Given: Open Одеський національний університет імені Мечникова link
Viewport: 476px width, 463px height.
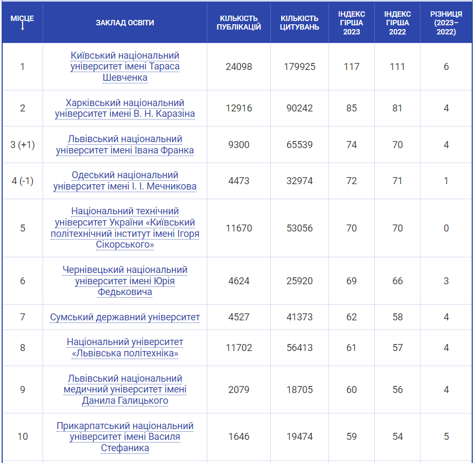Looking at the screenshot, I should (125, 181).
